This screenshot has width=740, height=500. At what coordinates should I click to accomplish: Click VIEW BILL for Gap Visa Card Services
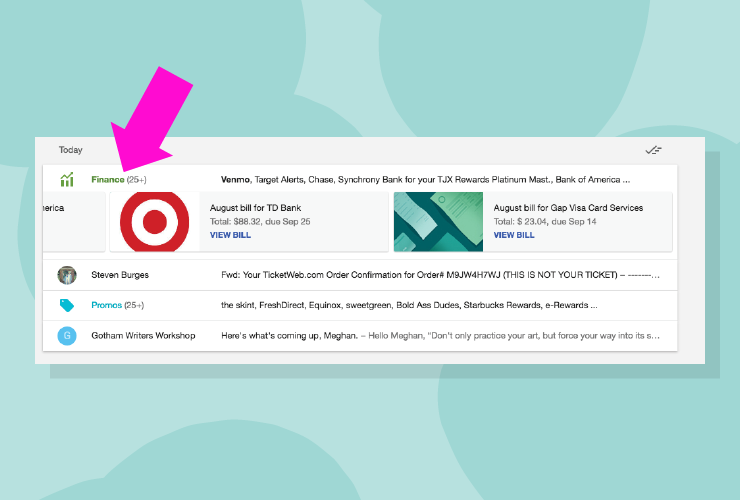514,235
